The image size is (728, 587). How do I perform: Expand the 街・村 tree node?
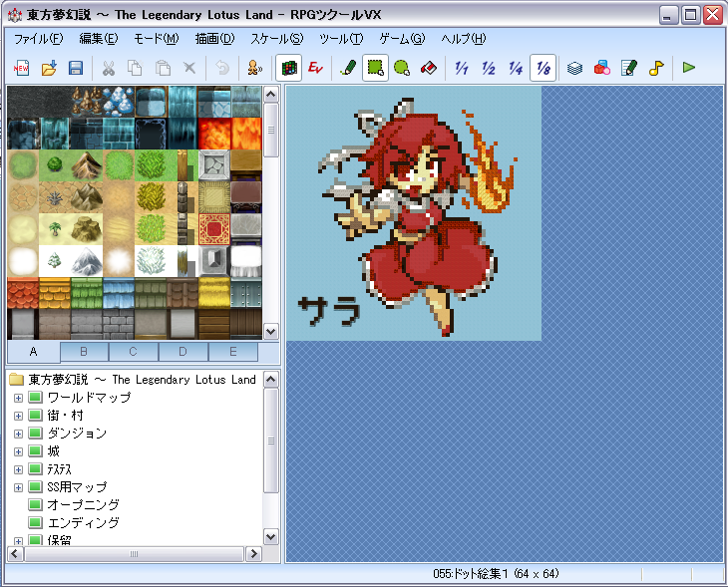click(18, 416)
